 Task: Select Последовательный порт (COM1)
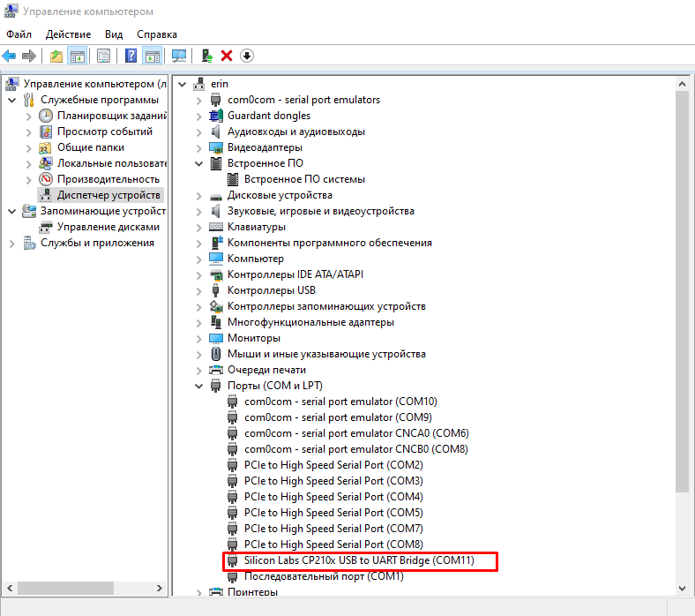(x=324, y=576)
